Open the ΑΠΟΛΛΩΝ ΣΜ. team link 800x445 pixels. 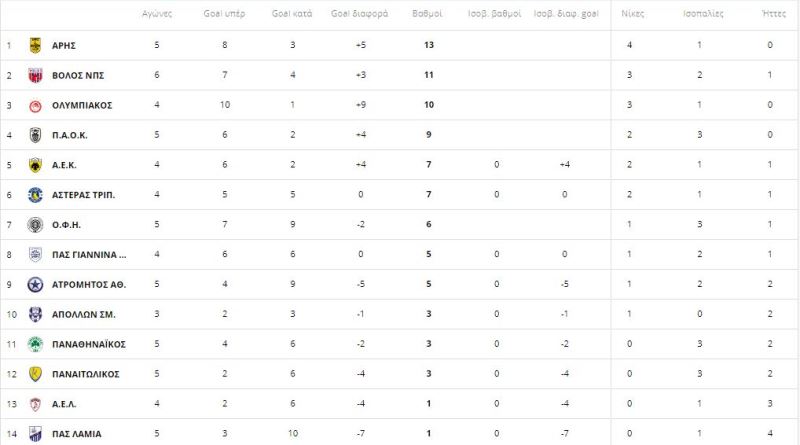click(84, 315)
